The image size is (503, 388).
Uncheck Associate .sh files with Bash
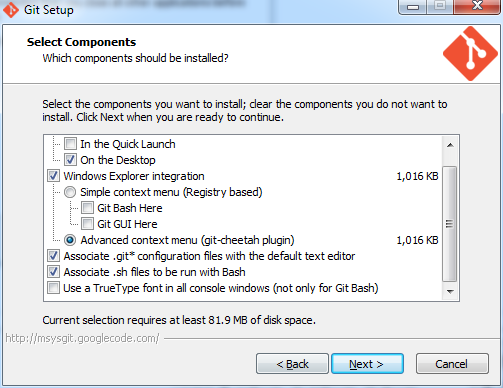click(x=53, y=272)
